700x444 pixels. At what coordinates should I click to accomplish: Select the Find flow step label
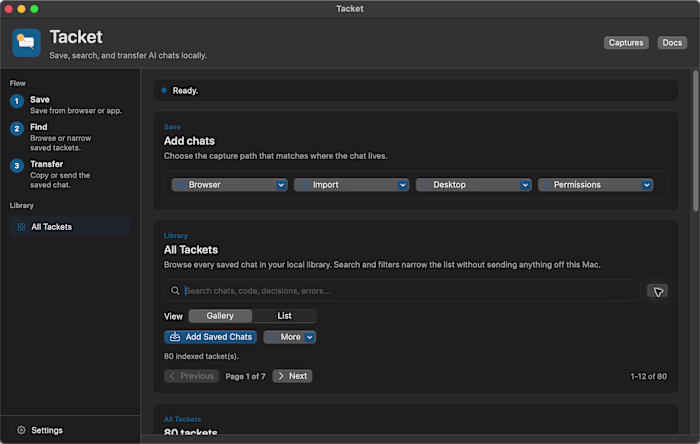[38, 127]
